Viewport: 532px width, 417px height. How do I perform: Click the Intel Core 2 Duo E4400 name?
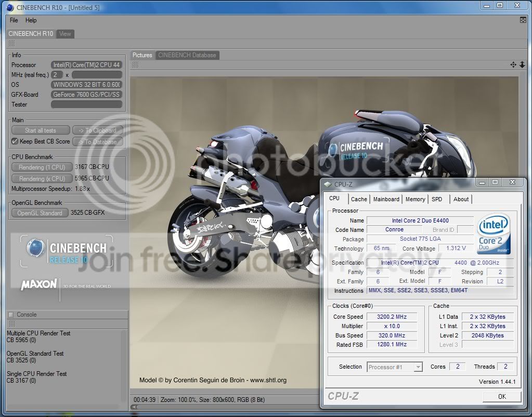tap(420, 220)
